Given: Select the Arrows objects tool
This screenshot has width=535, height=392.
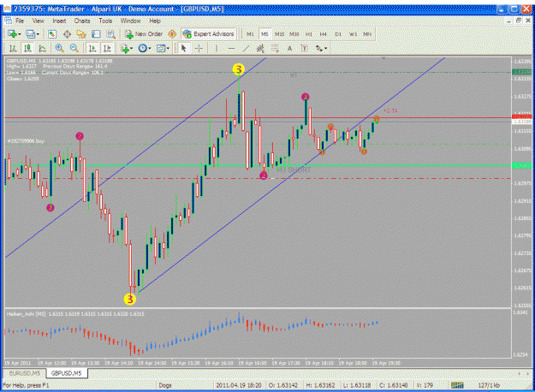Looking at the screenshot, I should click(319, 49).
